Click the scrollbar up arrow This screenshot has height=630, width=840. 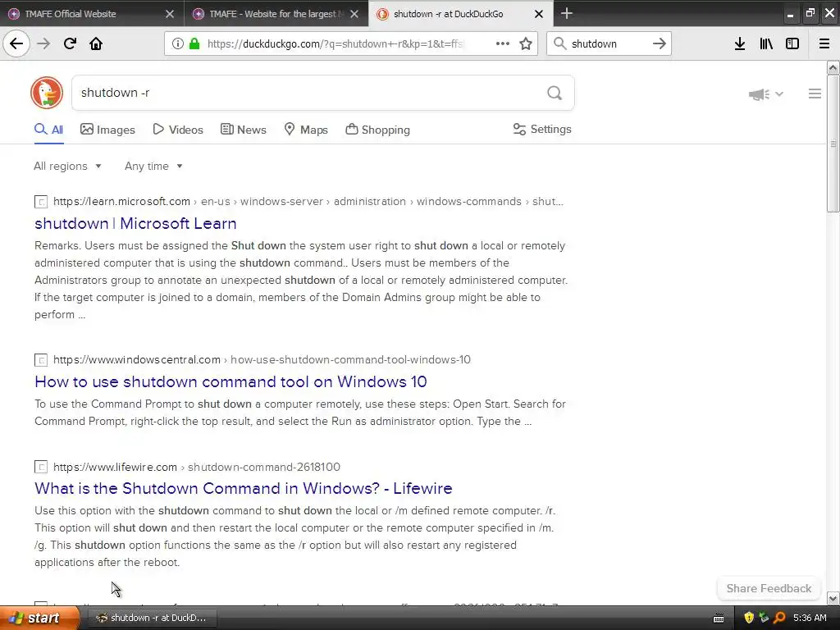click(833, 67)
